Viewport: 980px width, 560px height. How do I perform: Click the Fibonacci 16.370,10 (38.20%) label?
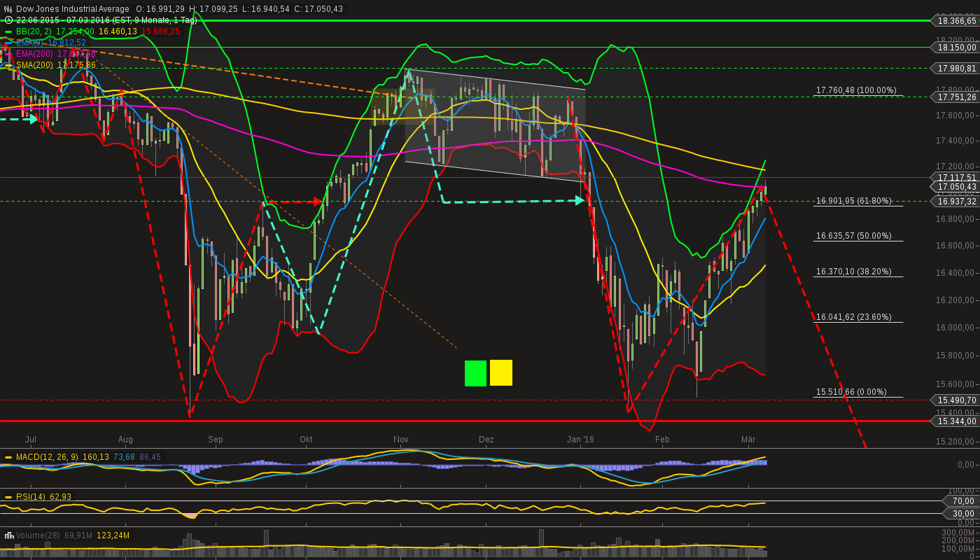pos(854,272)
